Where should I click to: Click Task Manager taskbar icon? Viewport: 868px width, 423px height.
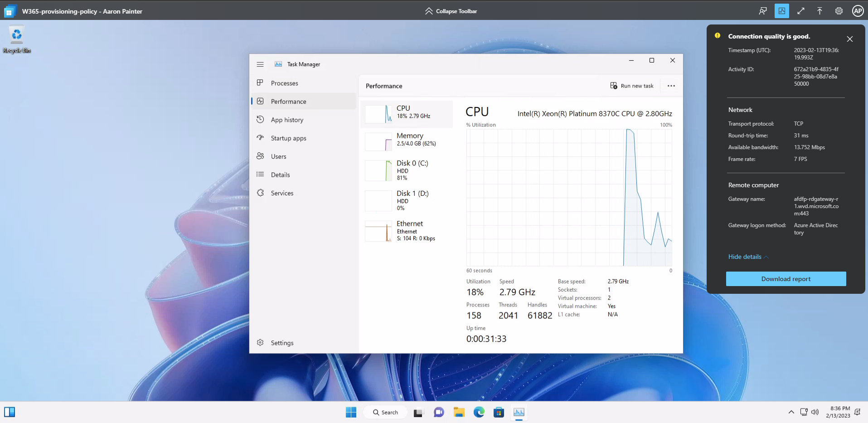[x=519, y=413]
